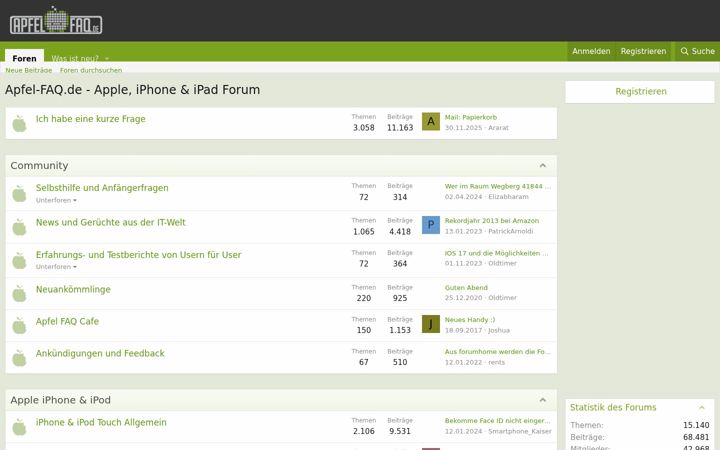Open the thread Guten Abend
Viewport: 720px width, 450px height.
(x=466, y=288)
